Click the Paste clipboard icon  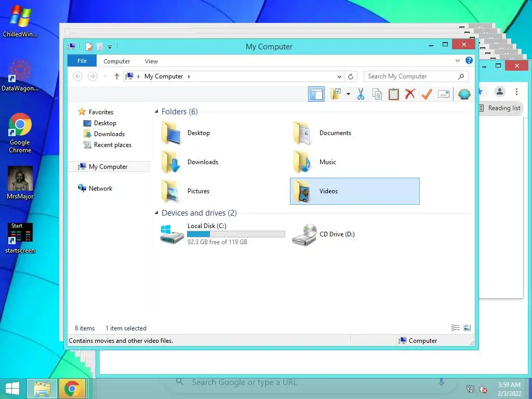tap(394, 94)
